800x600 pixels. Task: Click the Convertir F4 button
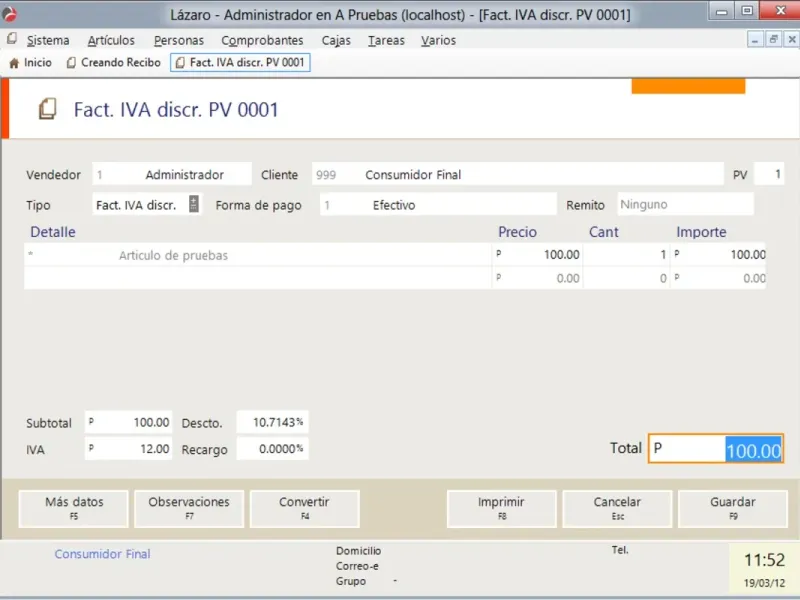pos(305,508)
